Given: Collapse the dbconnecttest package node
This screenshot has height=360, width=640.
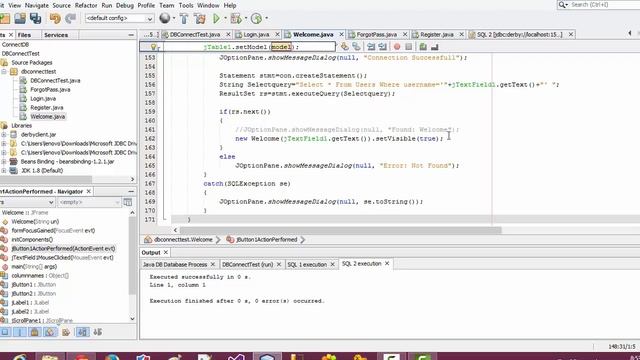Looking at the screenshot, I should pos(4,71).
